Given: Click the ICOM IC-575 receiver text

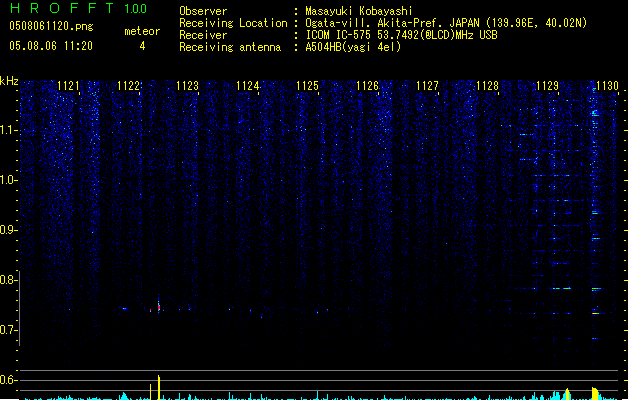Looking at the screenshot, I should click(x=401, y=35).
